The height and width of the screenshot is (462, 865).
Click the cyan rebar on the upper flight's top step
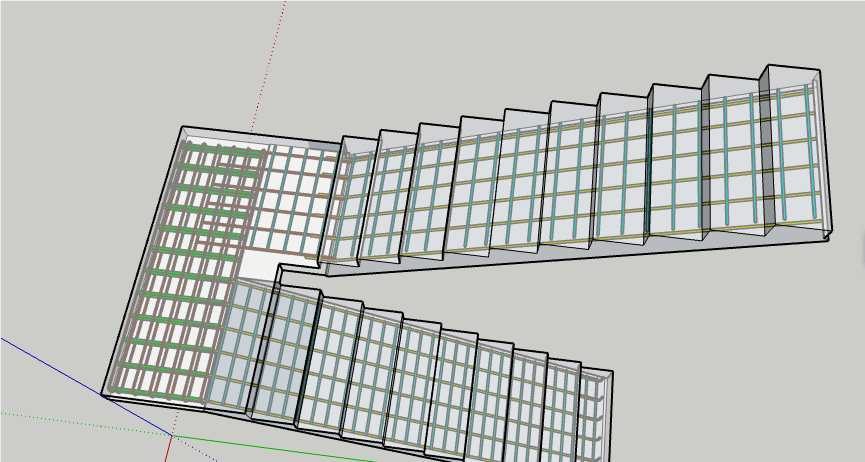(810, 150)
